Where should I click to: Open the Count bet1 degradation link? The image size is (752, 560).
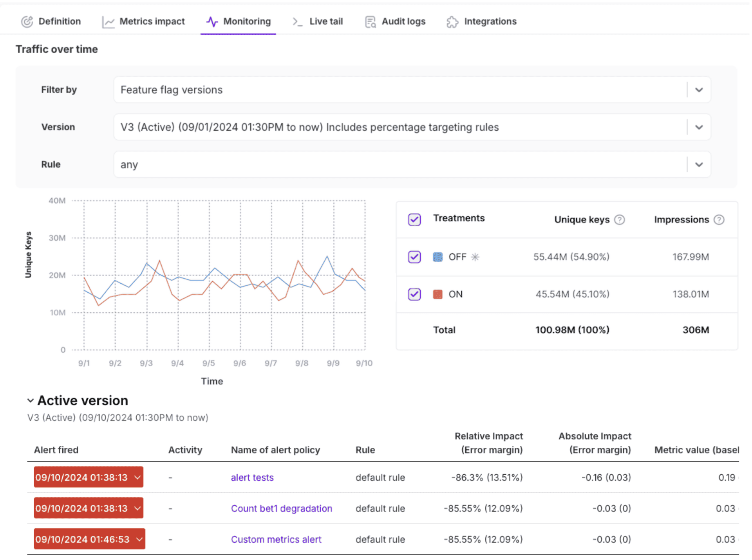[x=281, y=509]
